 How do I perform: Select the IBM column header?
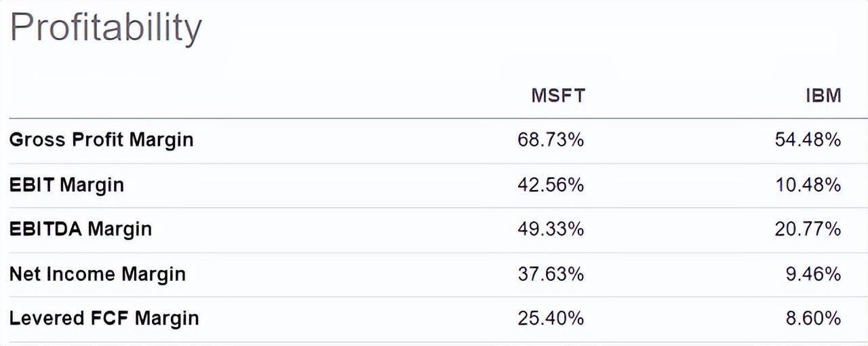click(823, 96)
